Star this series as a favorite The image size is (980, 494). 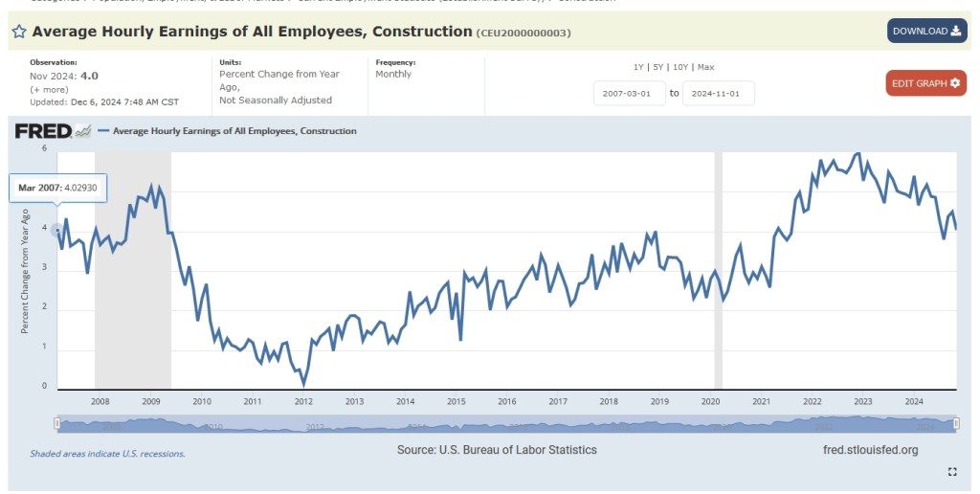point(18,32)
